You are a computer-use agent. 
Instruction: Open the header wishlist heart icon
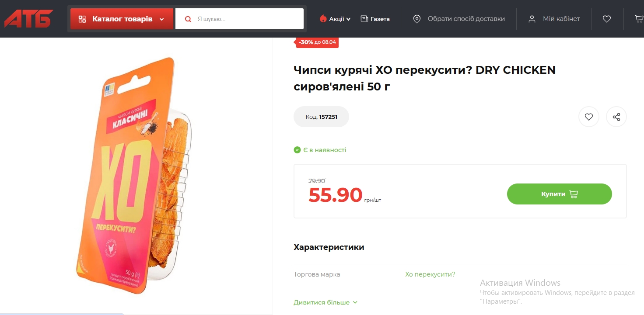606,19
